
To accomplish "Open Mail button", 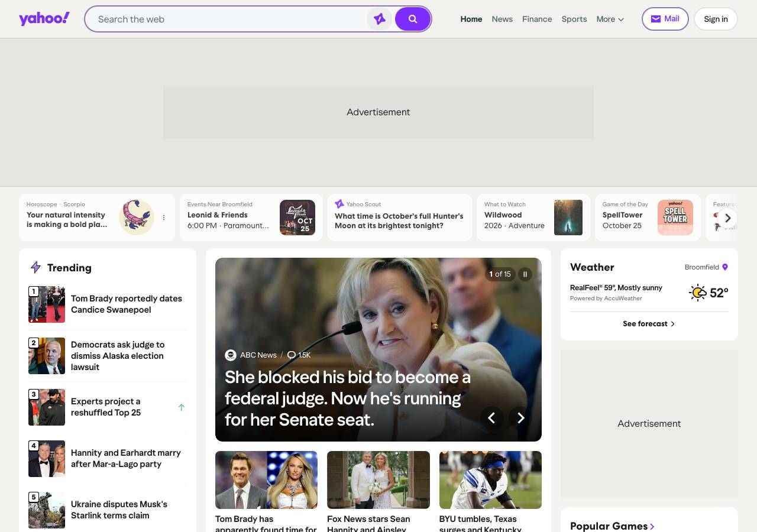I will point(665,19).
